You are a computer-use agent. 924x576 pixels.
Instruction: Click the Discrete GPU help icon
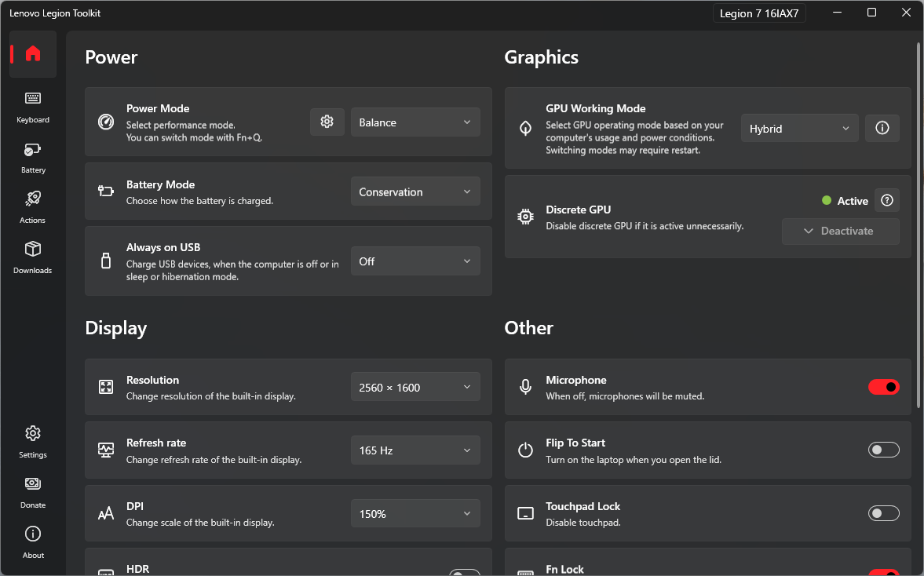887,200
